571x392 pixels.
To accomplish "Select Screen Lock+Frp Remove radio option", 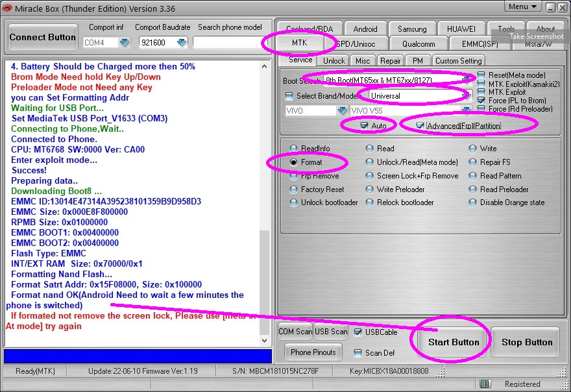I will [369, 176].
